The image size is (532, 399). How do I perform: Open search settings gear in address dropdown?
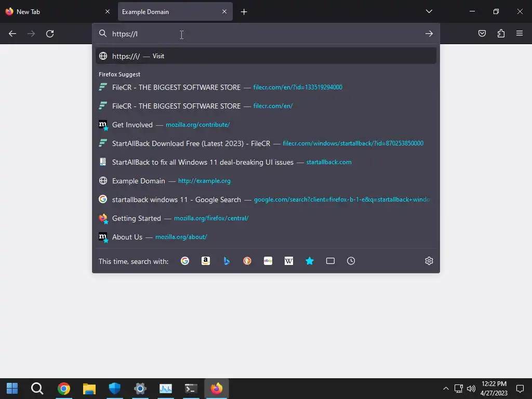[x=429, y=261]
